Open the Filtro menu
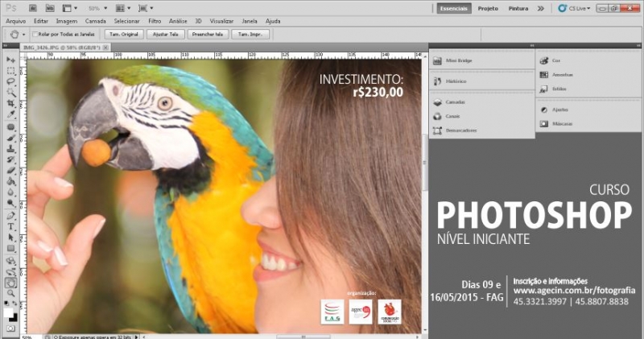 click(x=154, y=20)
